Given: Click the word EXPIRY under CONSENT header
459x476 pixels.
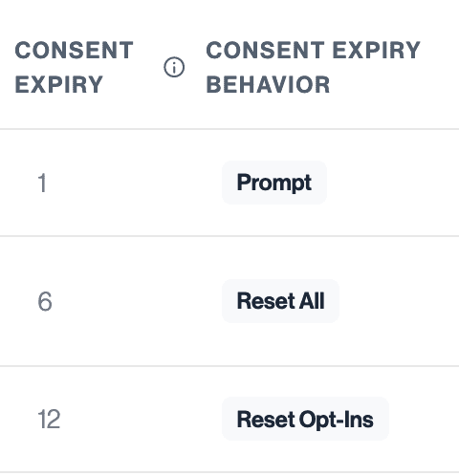Looking at the screenshot, I should (58, 85).
